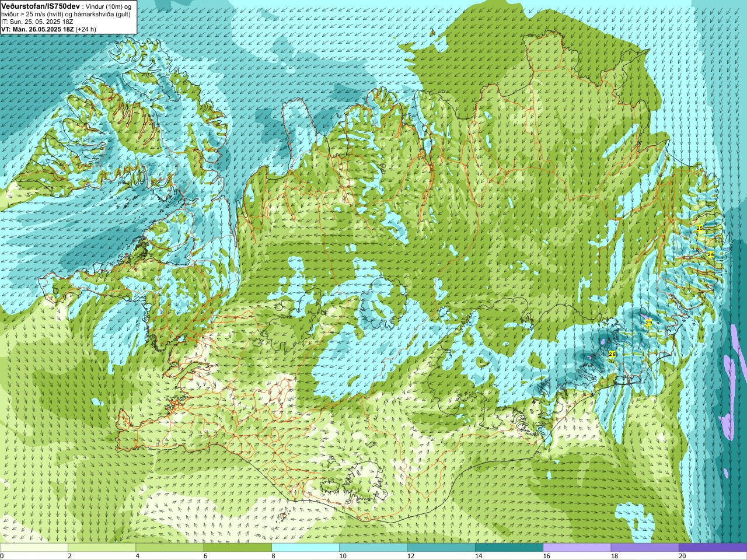Click the legend tick value 2
The height and width of the screenshot is (560, 747).
[69, 556]
